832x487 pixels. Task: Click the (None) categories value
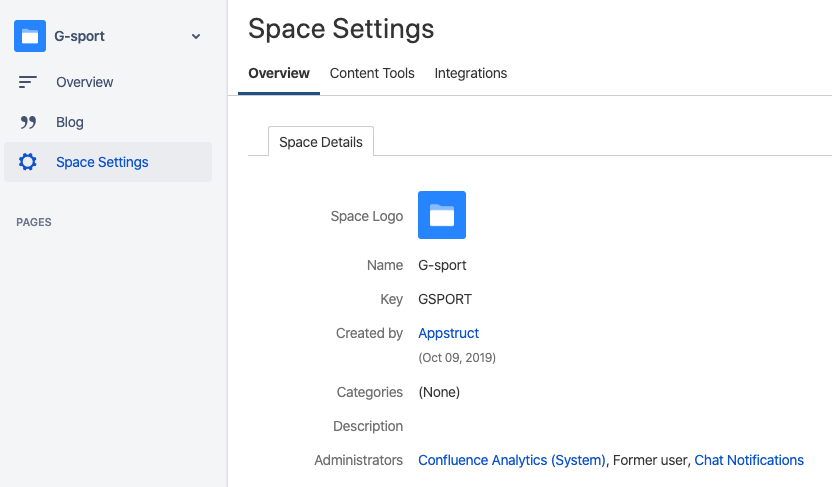click(439, 392)
